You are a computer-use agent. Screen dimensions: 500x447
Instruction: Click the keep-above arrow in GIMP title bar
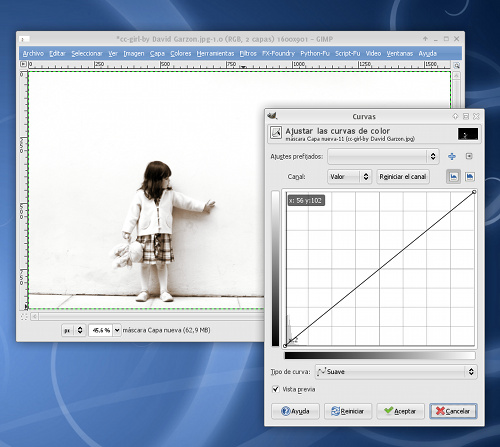pyautogui.click(x=425, y=39)
